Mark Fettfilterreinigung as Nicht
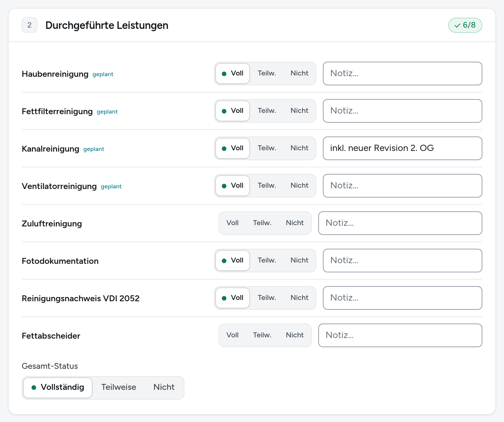Viewport: 504px width, 422px height. (x=299, y=111)
